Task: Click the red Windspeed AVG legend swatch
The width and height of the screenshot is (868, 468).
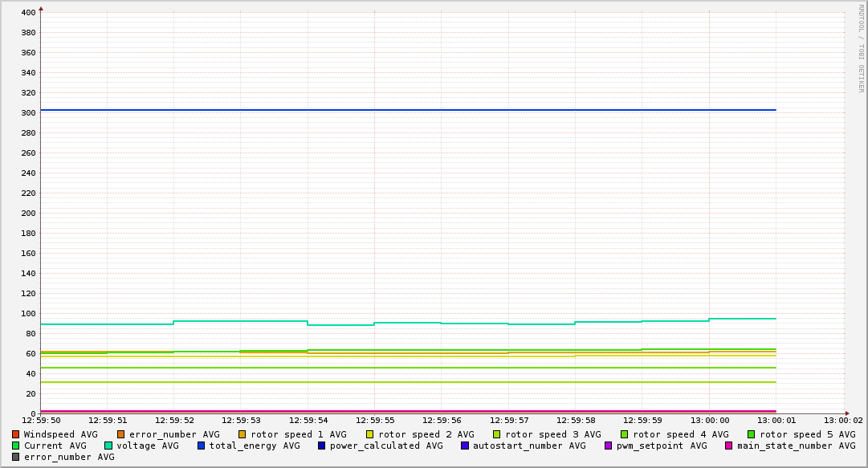Action: tap(16, 434)
